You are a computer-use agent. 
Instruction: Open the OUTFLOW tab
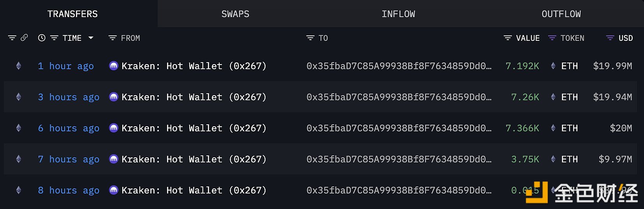561,14
